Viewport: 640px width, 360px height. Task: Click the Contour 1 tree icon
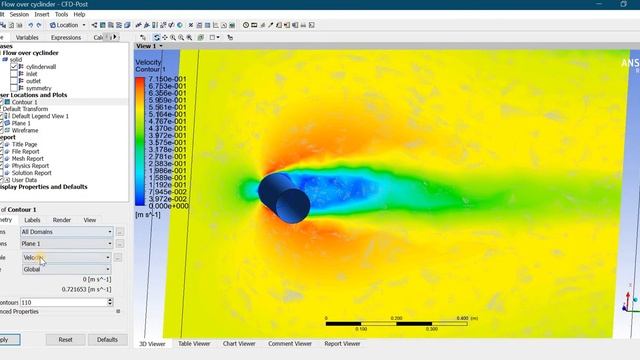pos(7,102)
